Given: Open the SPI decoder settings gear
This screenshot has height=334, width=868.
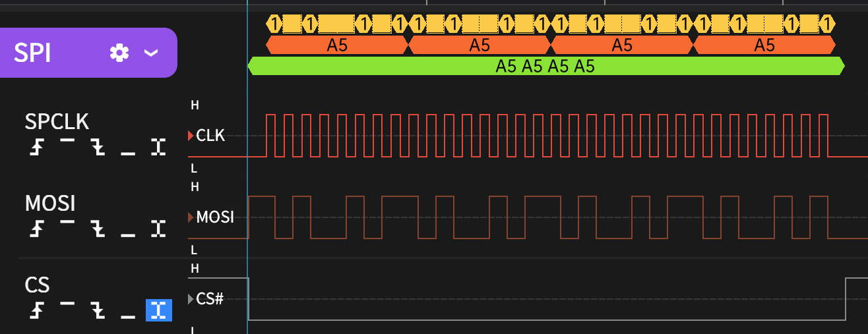Looking at the screenshot, I should click(119, 53).
